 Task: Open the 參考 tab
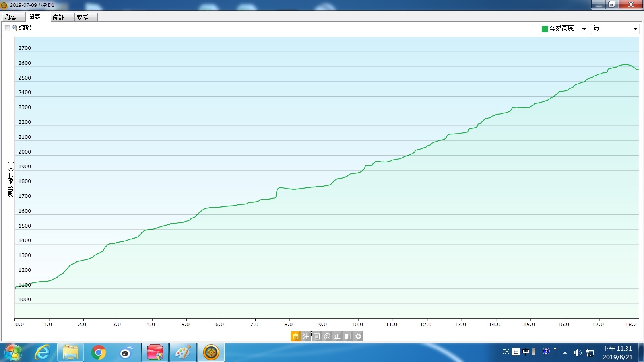click(x=85, y=17)
